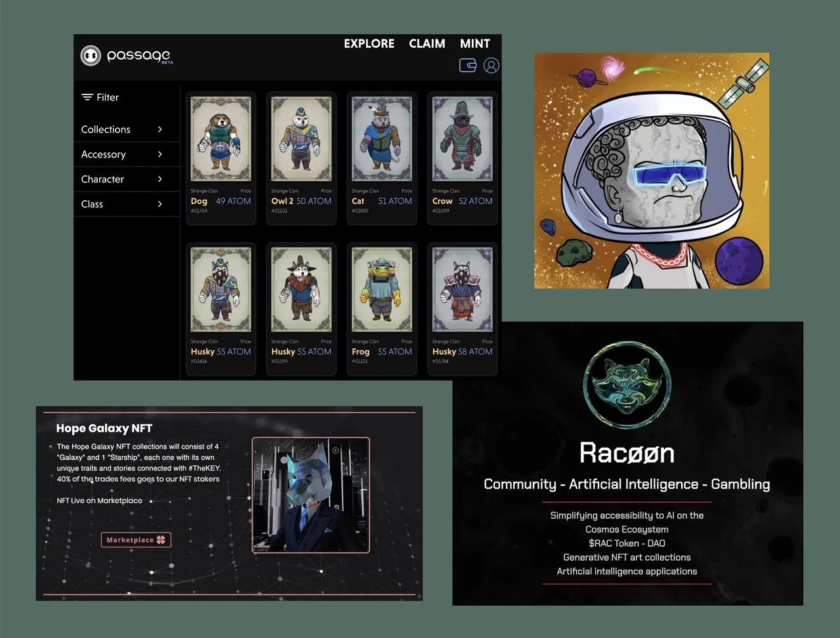This screenshot has height=638, width=840.
Task: Click the Racoon circular logo
Action: tap(627, 385)
